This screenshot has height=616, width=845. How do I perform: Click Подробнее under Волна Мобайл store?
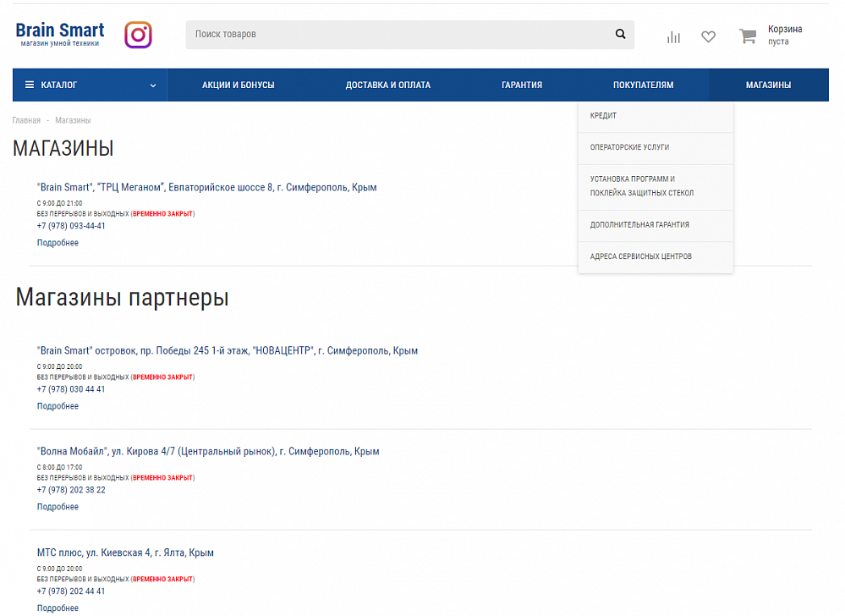point(58,507)
